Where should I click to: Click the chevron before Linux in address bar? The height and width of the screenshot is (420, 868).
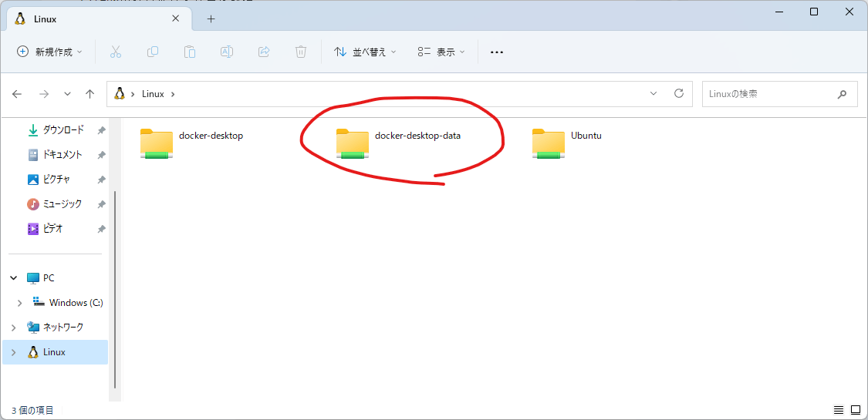(133, 94)
